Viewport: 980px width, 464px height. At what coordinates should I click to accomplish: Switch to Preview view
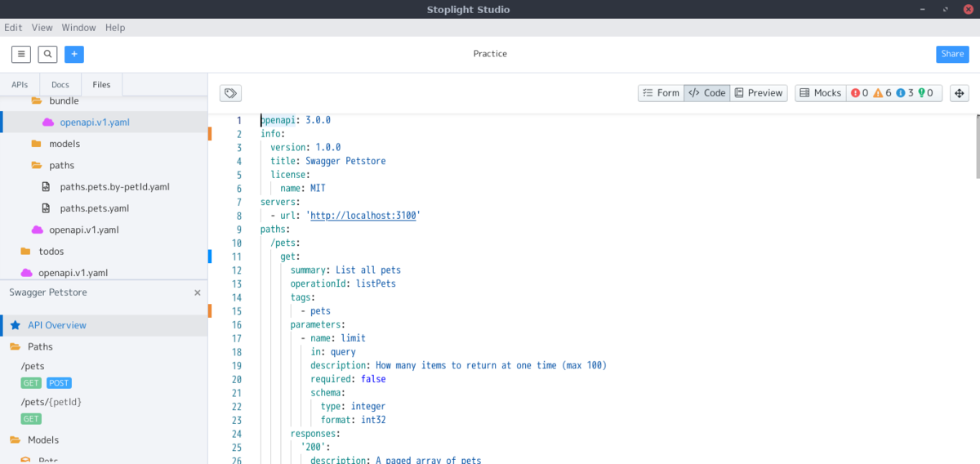[759, 93]
